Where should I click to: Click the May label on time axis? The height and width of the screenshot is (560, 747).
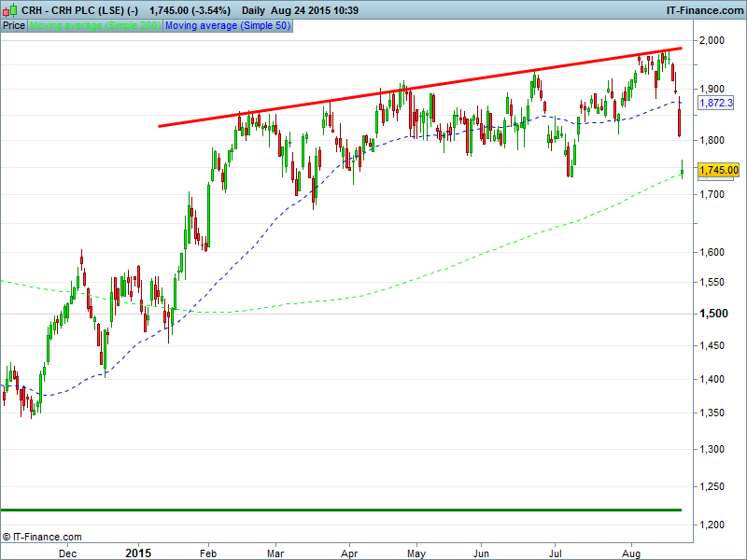416,552
